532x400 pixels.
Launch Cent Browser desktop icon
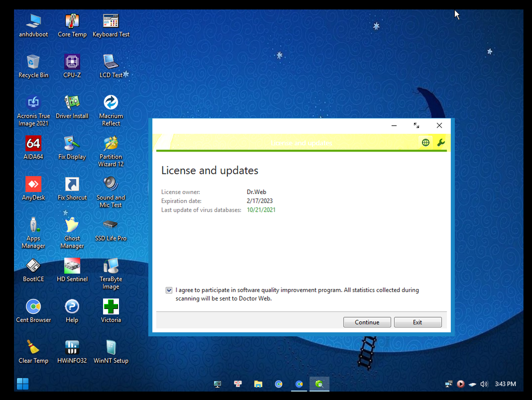point(33,311)
